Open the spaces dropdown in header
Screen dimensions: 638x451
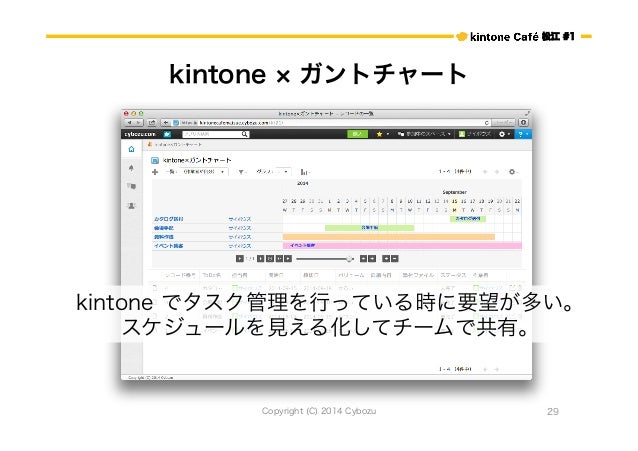(424, 134)
